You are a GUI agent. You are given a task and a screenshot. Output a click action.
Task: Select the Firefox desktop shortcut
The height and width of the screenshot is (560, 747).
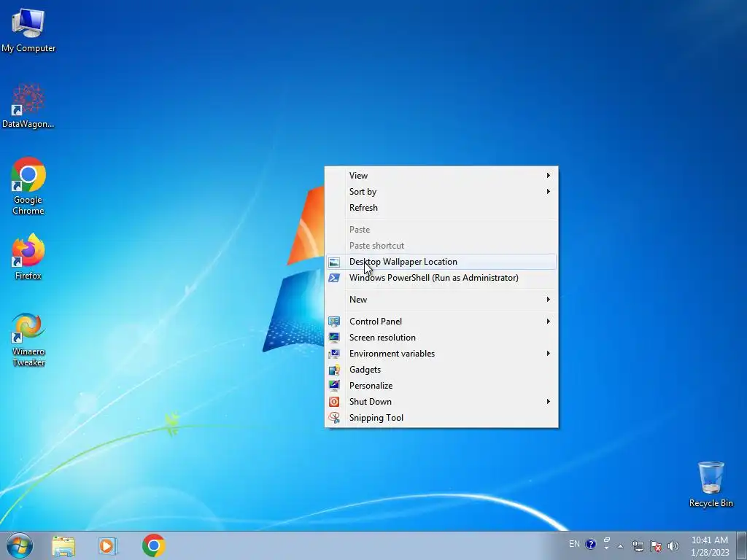pyautogui.click(x=28, y=256)
